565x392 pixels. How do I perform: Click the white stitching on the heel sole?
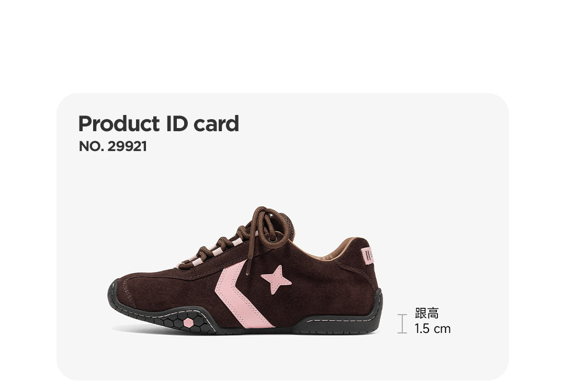click(342, 320)
